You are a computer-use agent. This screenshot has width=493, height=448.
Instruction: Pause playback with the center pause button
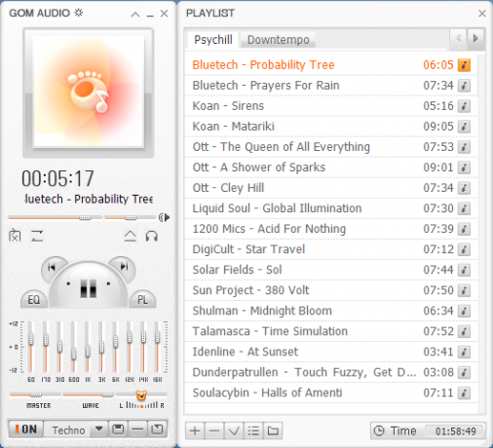(89, 287)
